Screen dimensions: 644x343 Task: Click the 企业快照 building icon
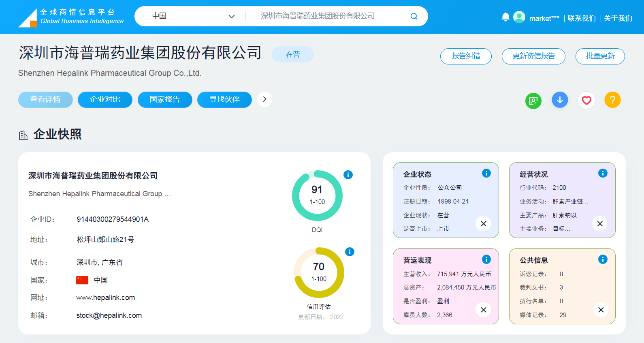click(23, 135)
